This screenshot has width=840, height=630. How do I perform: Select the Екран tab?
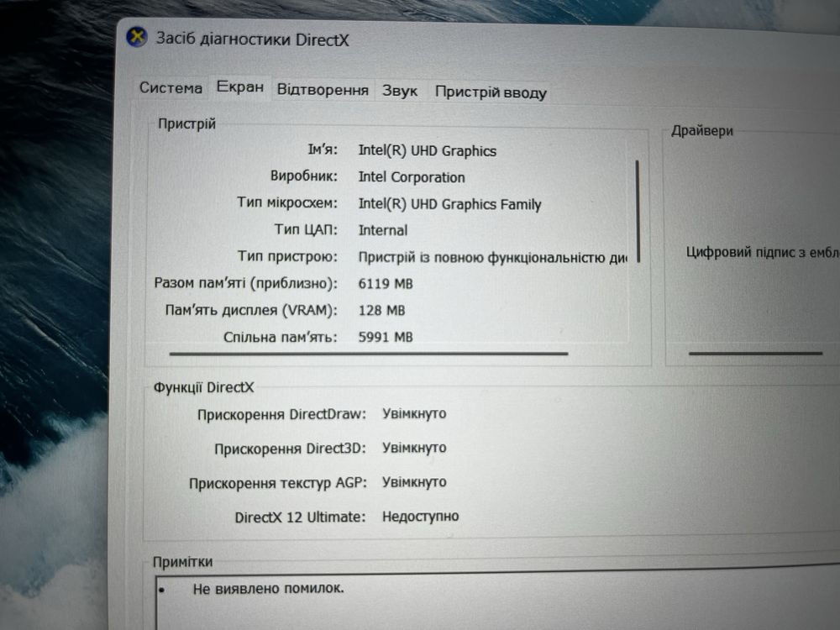[x=240, y=87]
